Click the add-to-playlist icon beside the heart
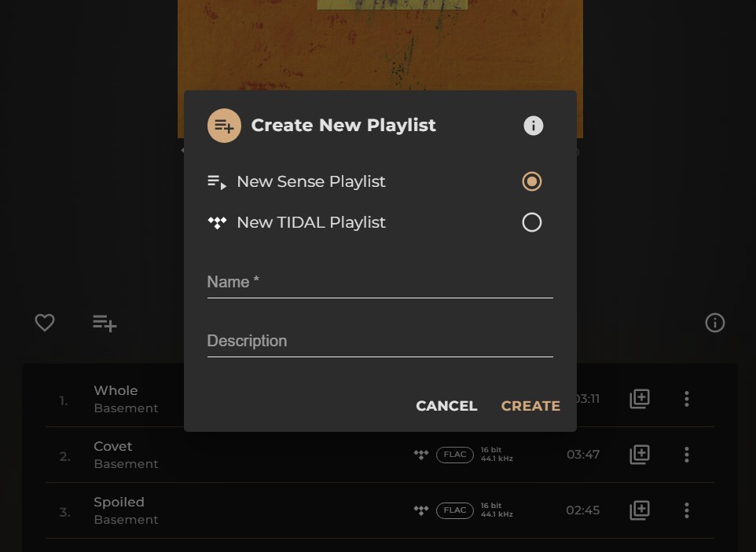Viewport: 756px width, 552px height. tap(105, 323)
